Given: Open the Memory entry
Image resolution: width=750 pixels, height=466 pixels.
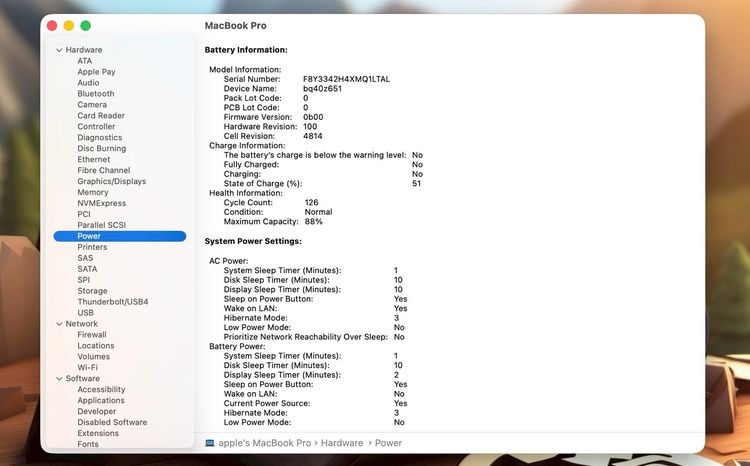Looking at the screenshot, I should 93,192.
